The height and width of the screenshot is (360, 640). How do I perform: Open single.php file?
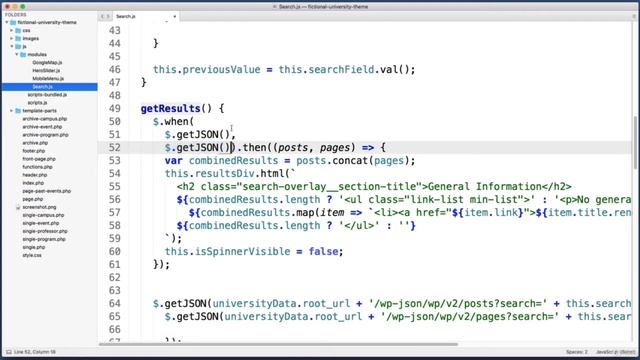click(34, 247)
